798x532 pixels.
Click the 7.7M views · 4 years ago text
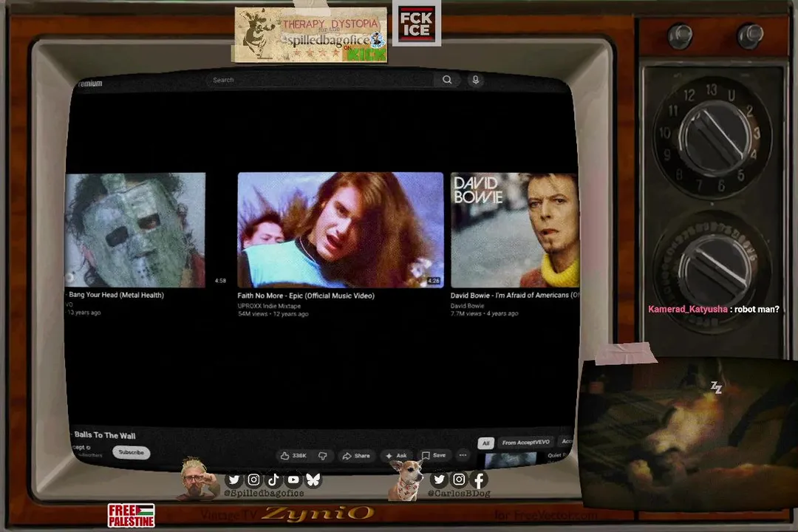click(x=484, y=313)
